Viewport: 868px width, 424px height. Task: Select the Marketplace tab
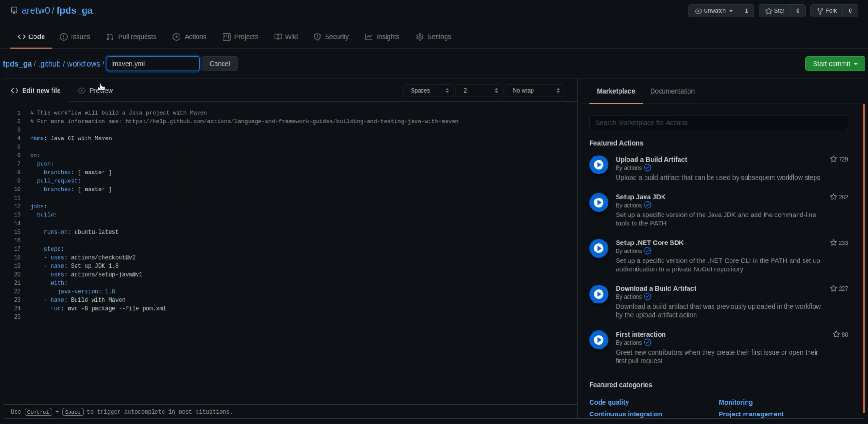click(x=616, y=91)
